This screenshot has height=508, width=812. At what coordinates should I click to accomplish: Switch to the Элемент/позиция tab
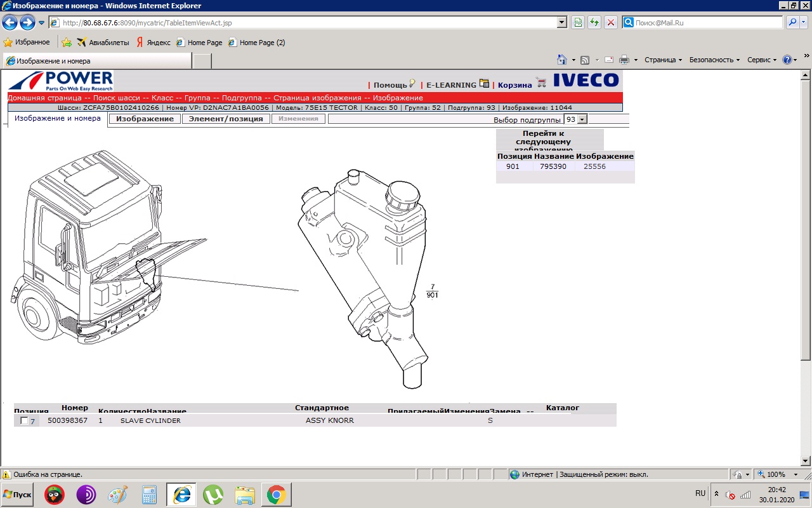226,119
